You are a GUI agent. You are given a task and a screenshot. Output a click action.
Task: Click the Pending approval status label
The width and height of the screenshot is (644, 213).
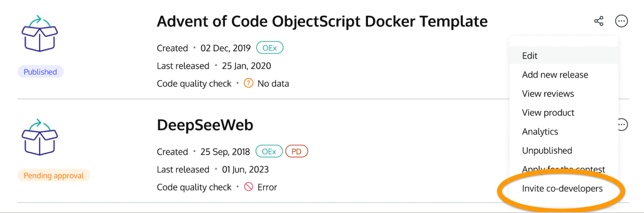pyautogui.click(x=54, y=176)
